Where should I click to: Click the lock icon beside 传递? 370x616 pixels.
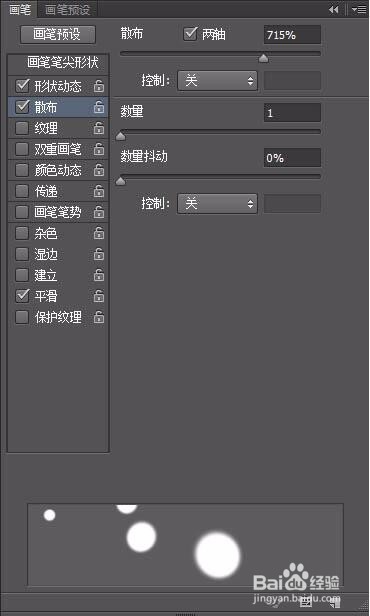99,191
